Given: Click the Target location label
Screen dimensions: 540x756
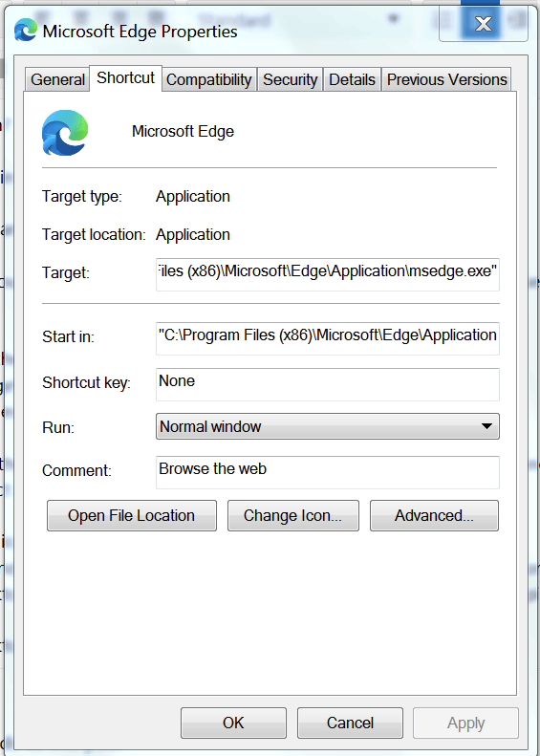Looking at the screenshot, I should pos(94,235).
